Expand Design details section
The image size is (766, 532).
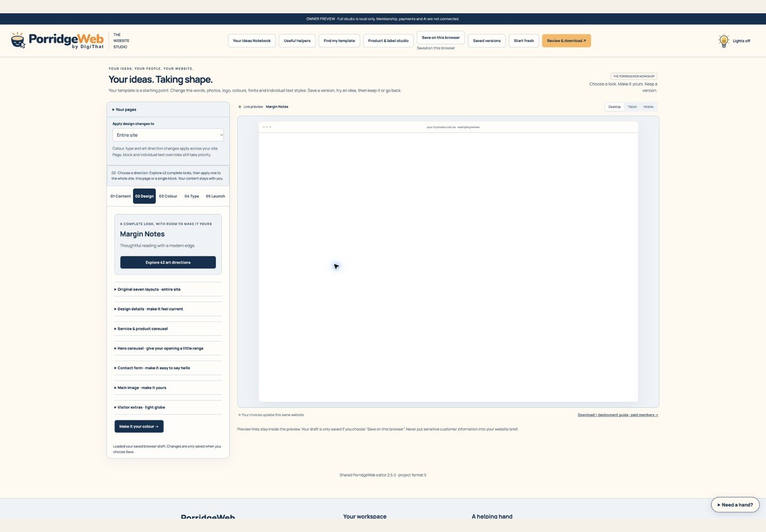[x=168, y=309]
